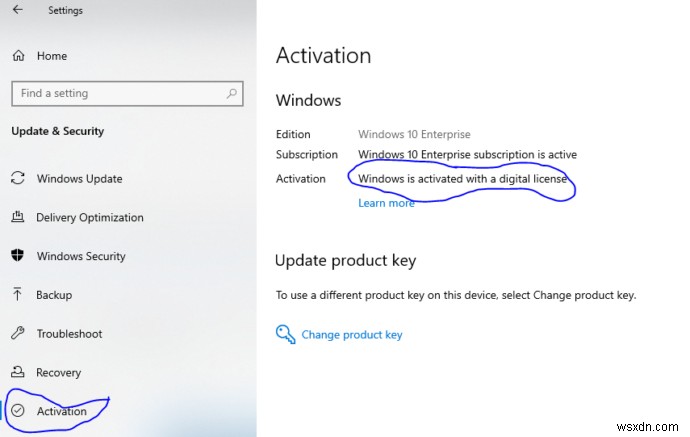Viewport: 690px width, 437px height.
Task: Open the Windows Update section
Action: [x=79, y=179]
